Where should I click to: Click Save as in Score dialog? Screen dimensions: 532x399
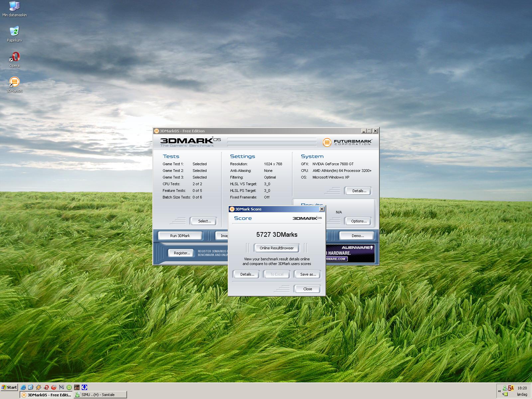[308, 274]
